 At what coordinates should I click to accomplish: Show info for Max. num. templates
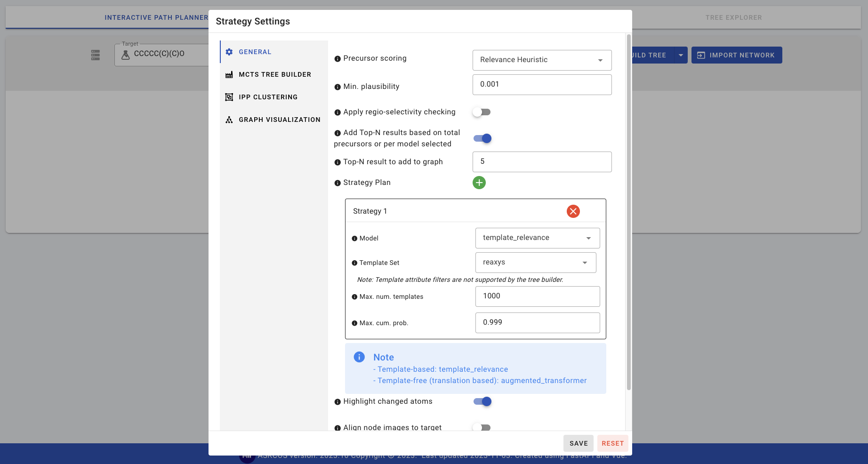(x=354, y=297)
